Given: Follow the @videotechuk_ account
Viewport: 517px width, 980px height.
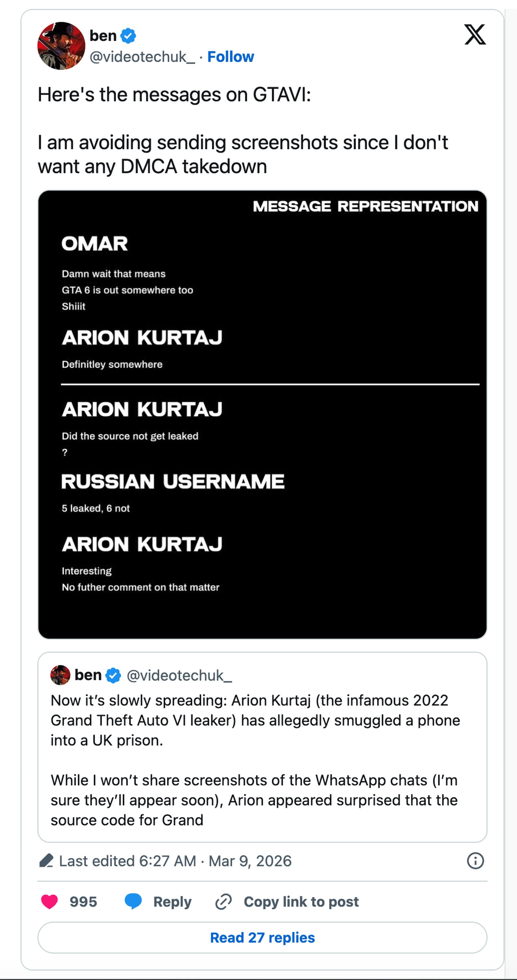Looking at the screenshot, I should (x=230, y=57).
